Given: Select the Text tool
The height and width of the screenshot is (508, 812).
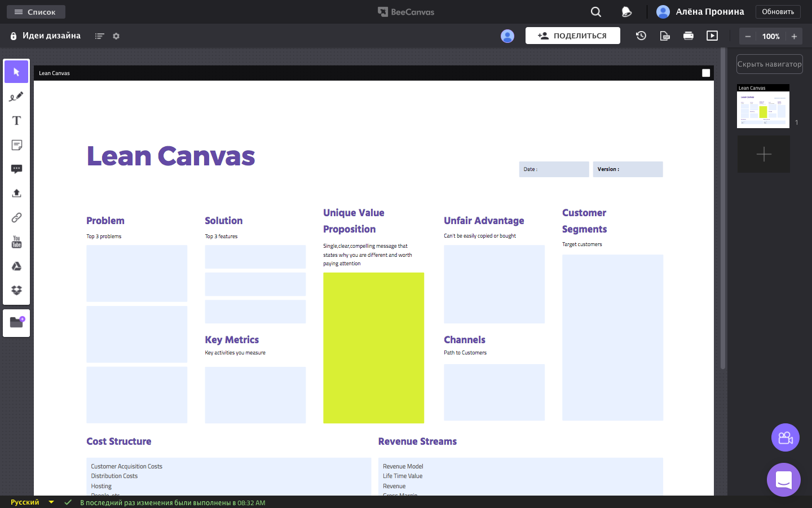Looking at the screenshot, I should click(x=16, y=121).
